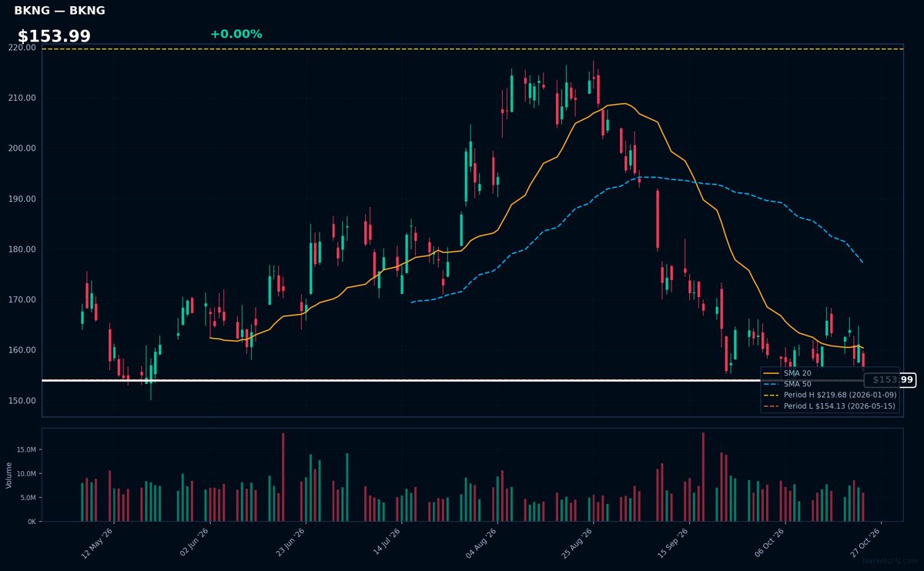Click the 23 Jun '26 date label
924x571 pixels.
coord(288,542)
